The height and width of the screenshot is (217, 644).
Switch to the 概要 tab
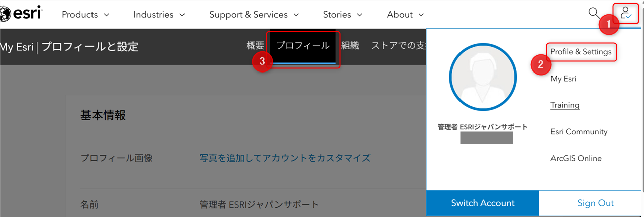(255, 46)
